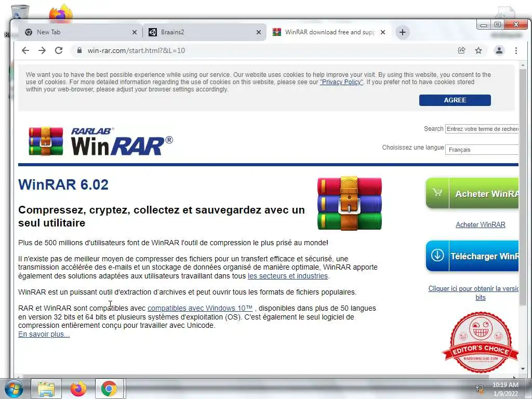Close the Braains2 tab

259,32
